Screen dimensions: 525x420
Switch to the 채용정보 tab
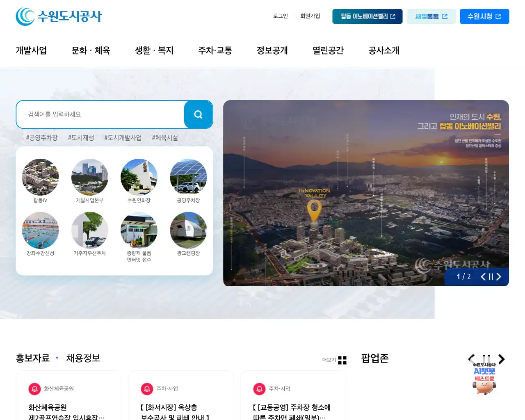pyautogui.click(x=83, y=358)
